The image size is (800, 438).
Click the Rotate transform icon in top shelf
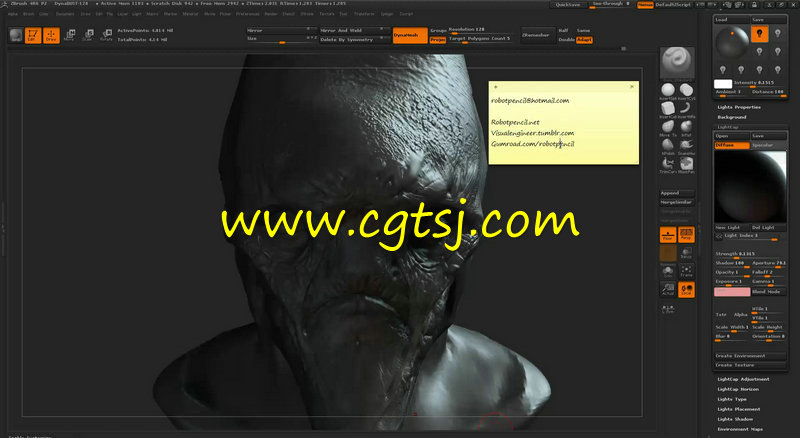point(106,35)
